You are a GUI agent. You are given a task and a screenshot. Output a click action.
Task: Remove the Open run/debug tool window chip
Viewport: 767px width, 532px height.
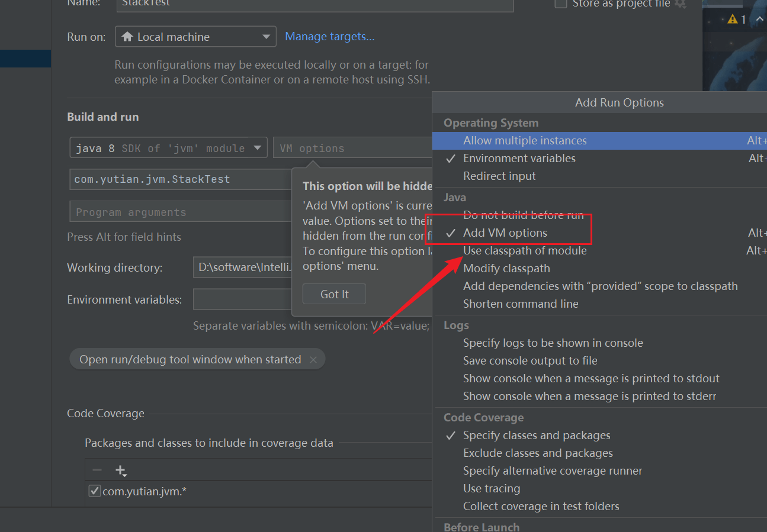point(313,360)
